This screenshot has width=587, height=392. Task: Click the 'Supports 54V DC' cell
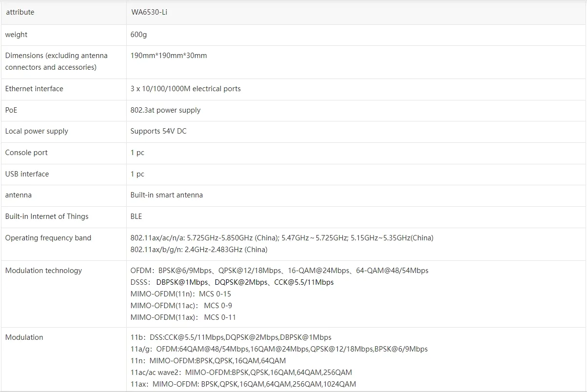(158, 131)
